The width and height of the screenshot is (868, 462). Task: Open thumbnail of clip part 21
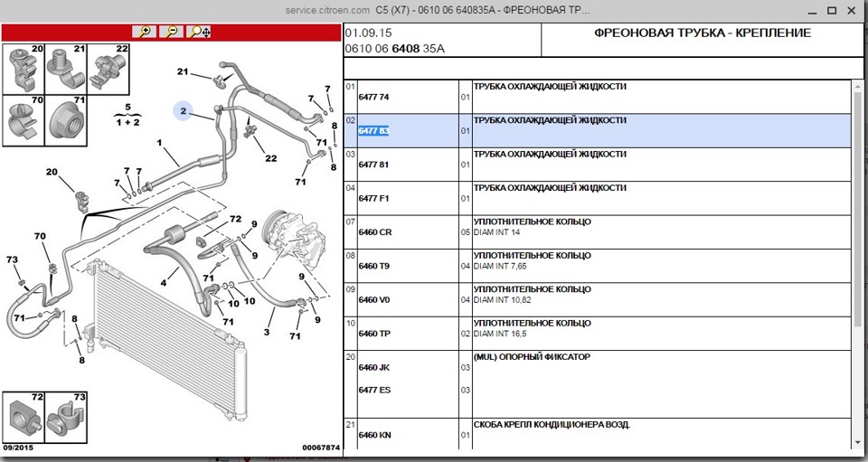tap(65, 69)
